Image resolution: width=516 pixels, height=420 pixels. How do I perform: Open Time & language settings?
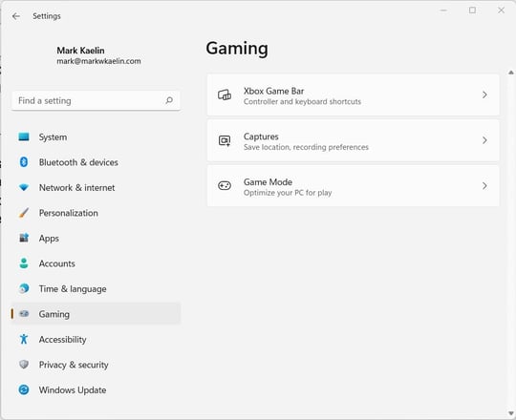97,289
